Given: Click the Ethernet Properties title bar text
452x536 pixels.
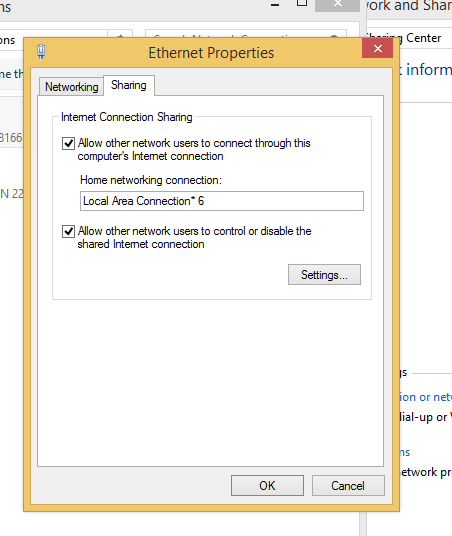Looking at the screenshot, I should coord(211,53).
